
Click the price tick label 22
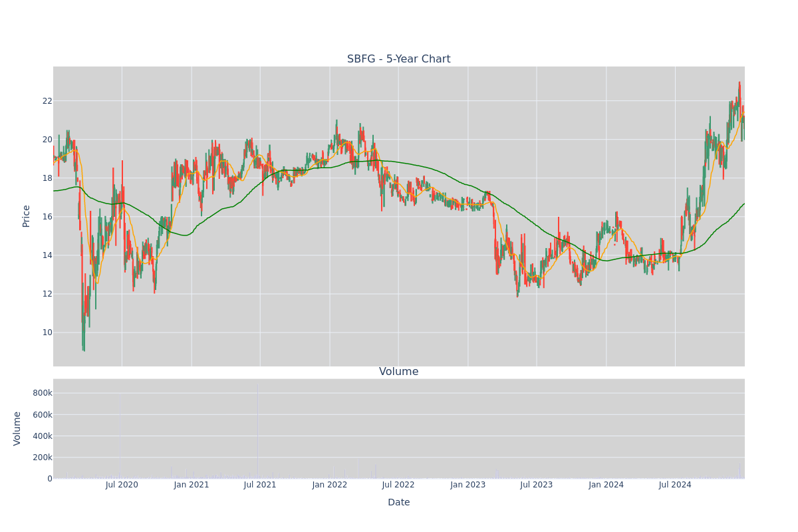coord(47,101)
